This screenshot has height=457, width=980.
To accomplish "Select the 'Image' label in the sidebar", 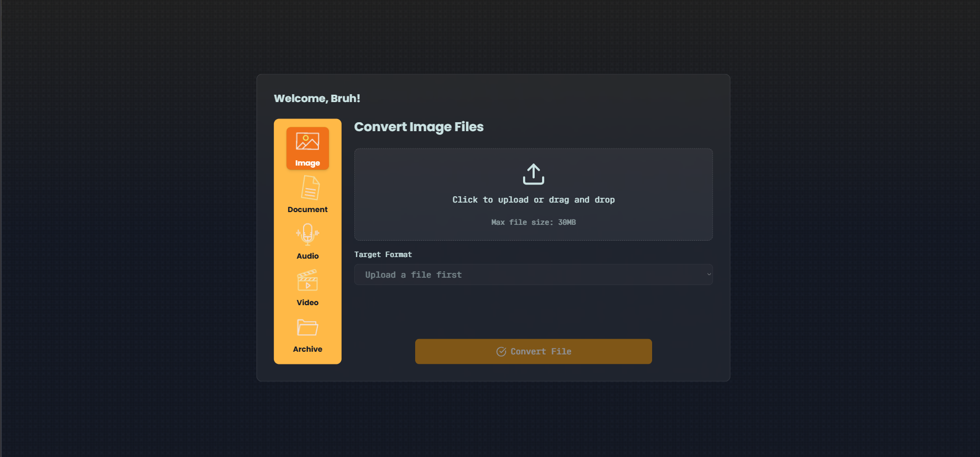I will 307,163.
